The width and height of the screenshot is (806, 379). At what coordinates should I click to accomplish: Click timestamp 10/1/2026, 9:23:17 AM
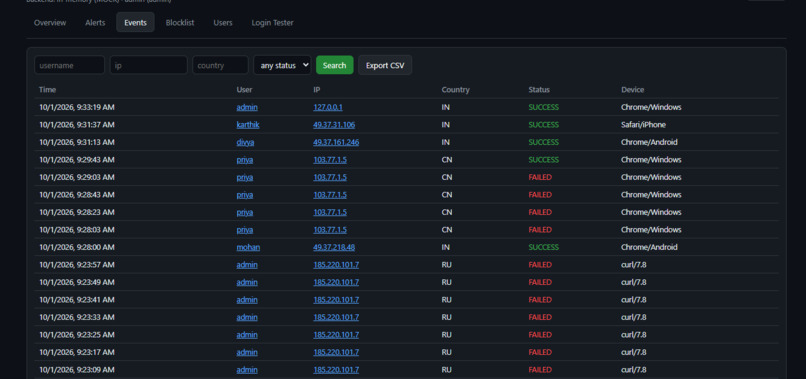(x=77, y=352)
